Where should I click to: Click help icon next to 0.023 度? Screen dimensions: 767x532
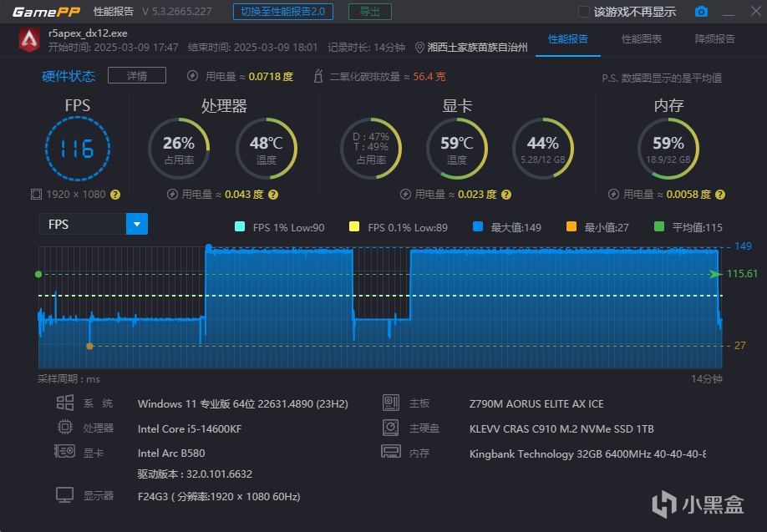[506, 195]
